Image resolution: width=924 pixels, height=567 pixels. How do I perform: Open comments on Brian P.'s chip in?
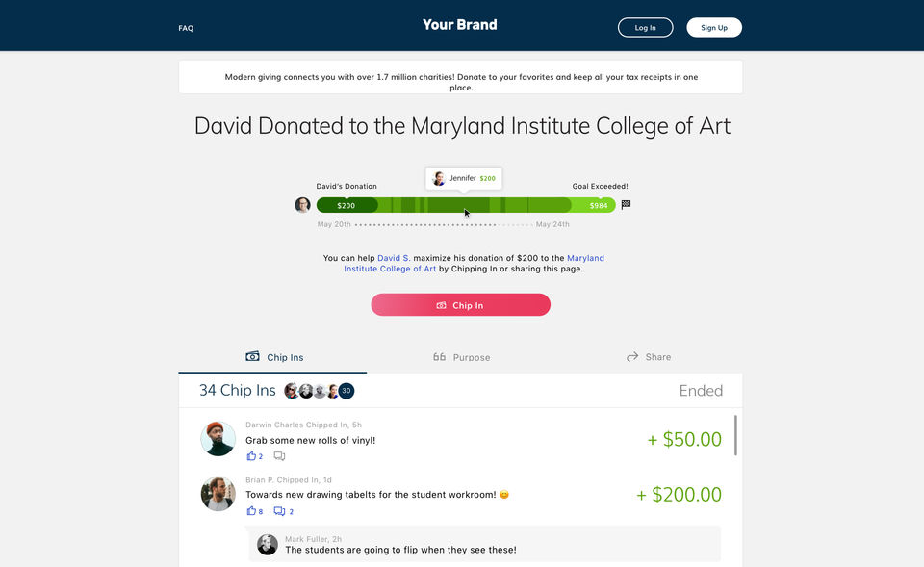(x=279, y=511)
